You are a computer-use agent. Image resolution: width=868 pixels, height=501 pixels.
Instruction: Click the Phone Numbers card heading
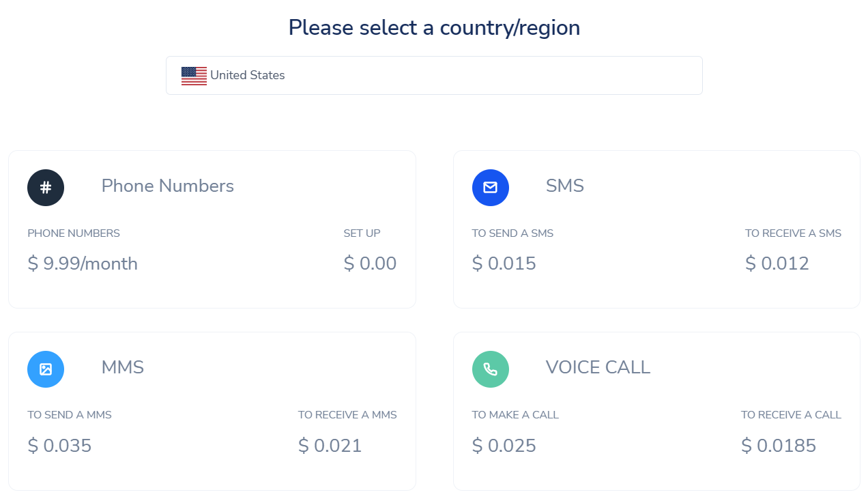pos(167,186)
